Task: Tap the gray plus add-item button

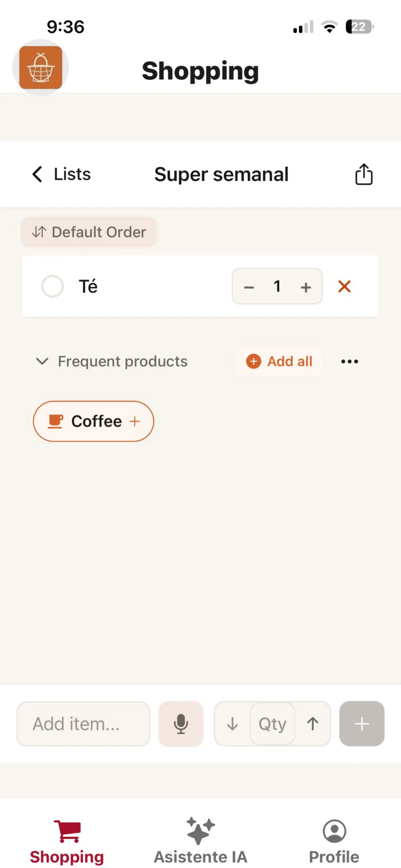Action: tap(362, 724)
